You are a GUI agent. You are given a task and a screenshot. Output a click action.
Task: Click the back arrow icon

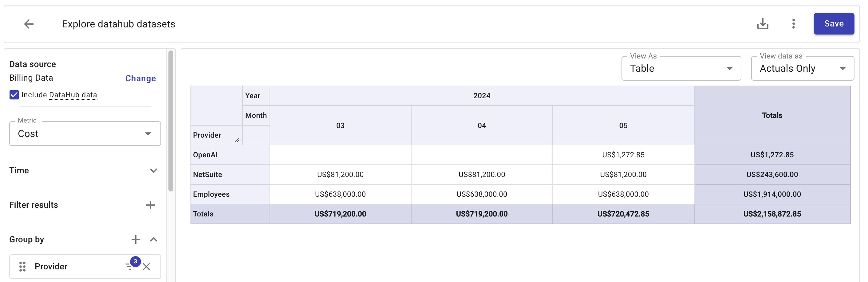(29, 24)
